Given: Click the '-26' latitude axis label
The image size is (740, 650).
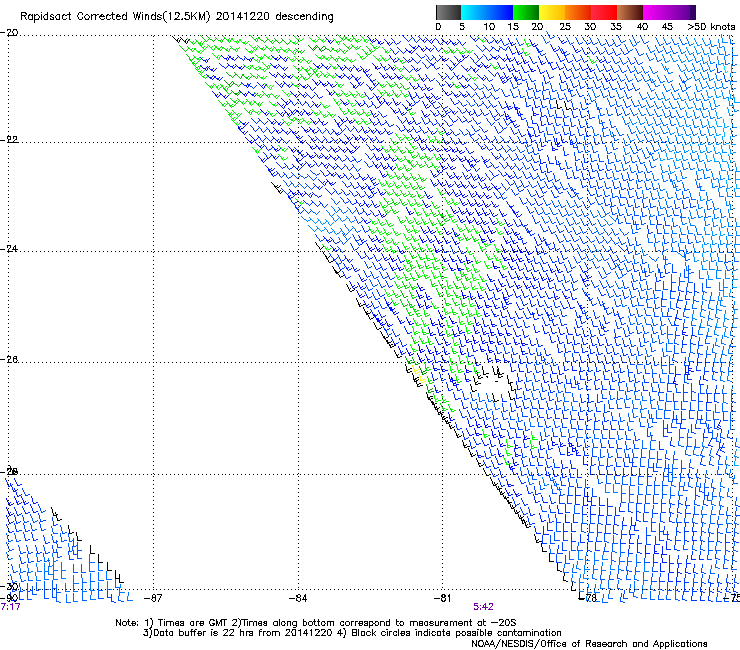Looking at the screenshot, I should coord(9,360).
